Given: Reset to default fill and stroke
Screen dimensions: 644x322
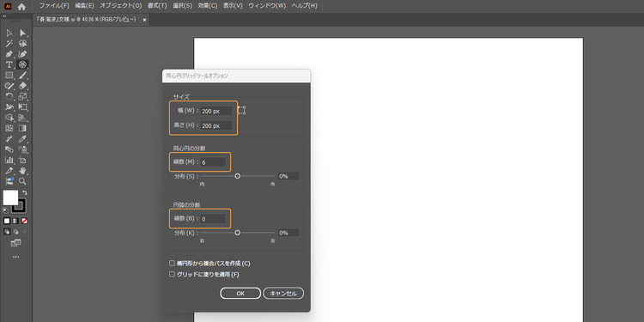Looking at the screenshot, I should click(5, 210).
